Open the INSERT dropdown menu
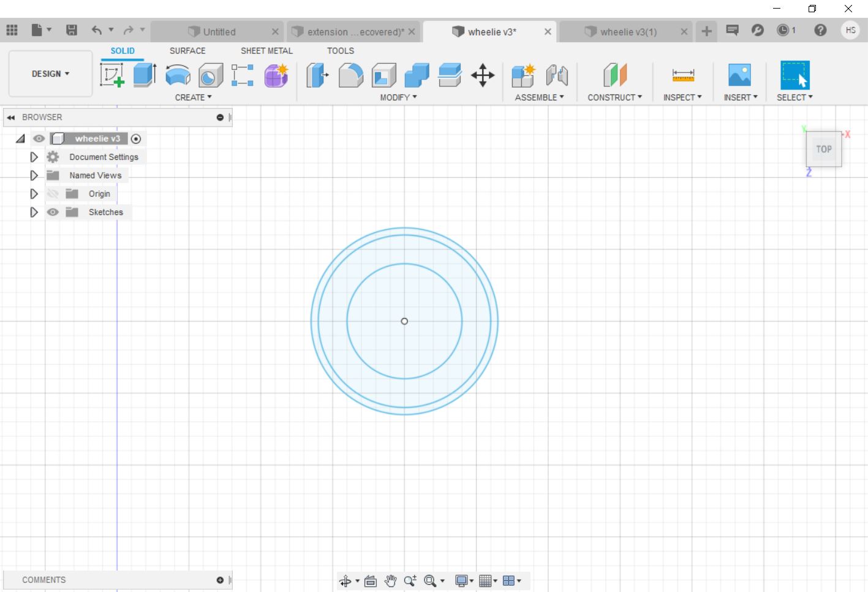The image size is (868, 592). click(741, 97)
